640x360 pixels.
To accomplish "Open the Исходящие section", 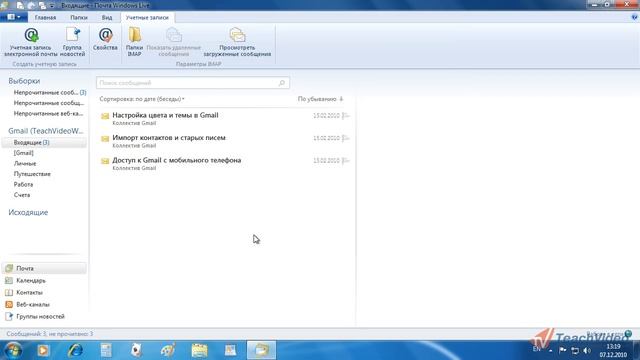I will [x=28, y=212].
